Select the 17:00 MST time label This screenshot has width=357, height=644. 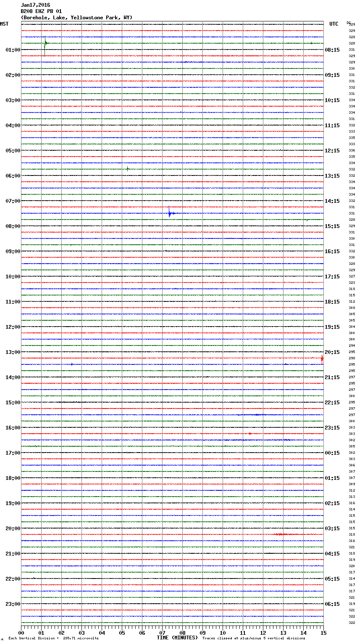pos(13,453)
